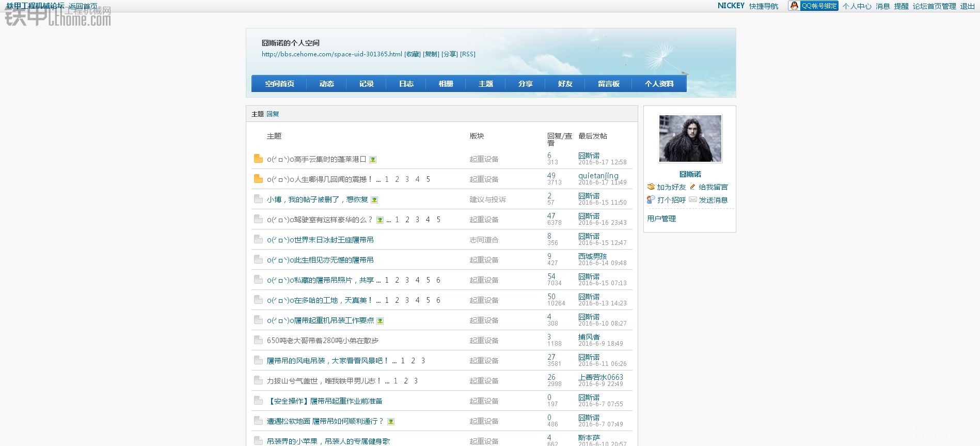Click the 打个招呼 greeting icon
The height and width of the screenshot is (446, 980).
pos(651,199)
